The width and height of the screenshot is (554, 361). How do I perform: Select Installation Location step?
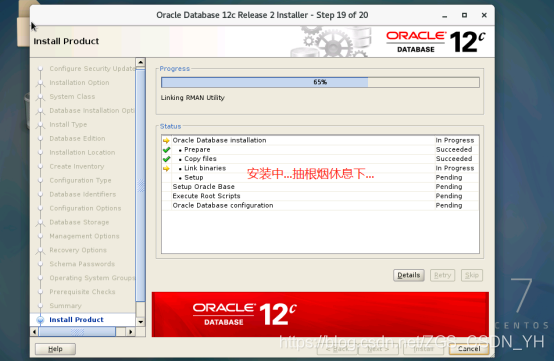click(82, 152)
